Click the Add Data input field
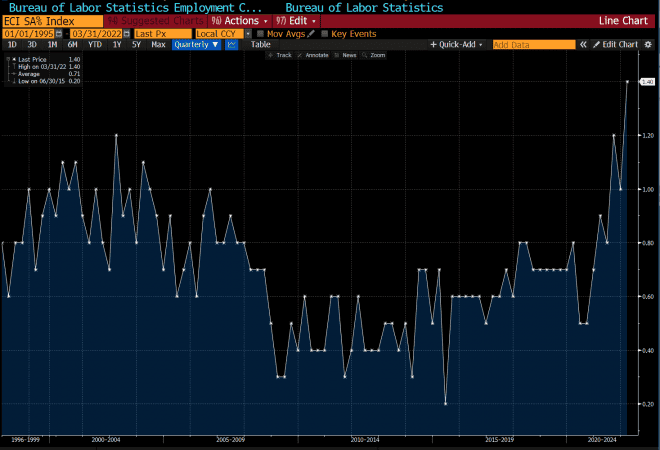This screenshot has width=660, height=450. [x=534, y=45]
